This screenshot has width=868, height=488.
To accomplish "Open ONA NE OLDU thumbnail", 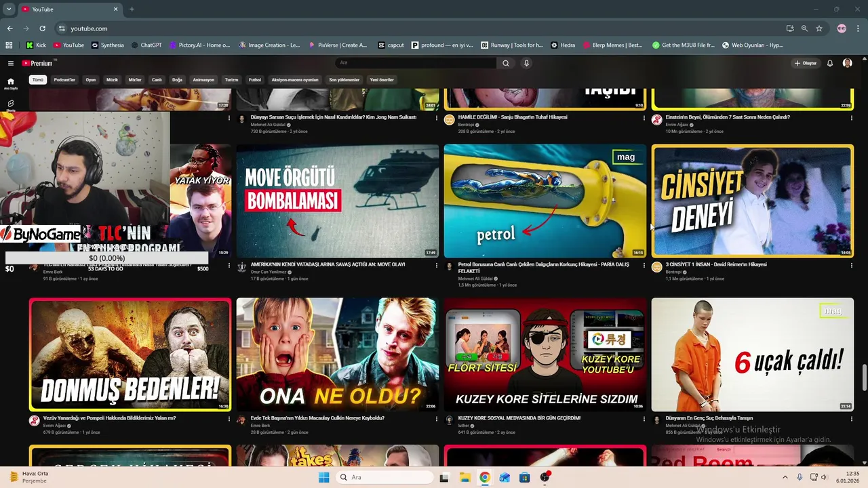I will pos(337,354).
